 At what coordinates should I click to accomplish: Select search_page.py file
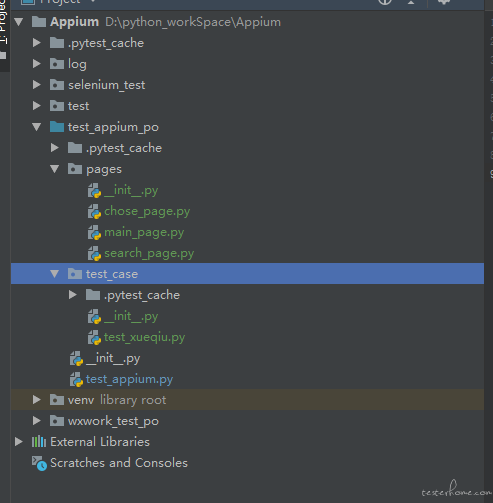(x=149, y=253)
